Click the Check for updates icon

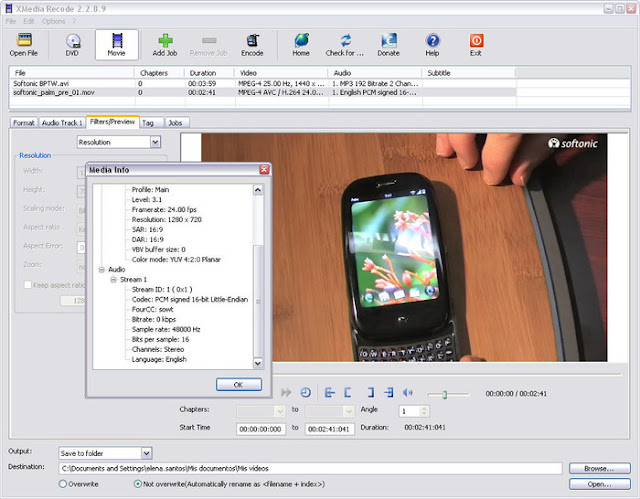pyautogui.click(x=346, y=40)
